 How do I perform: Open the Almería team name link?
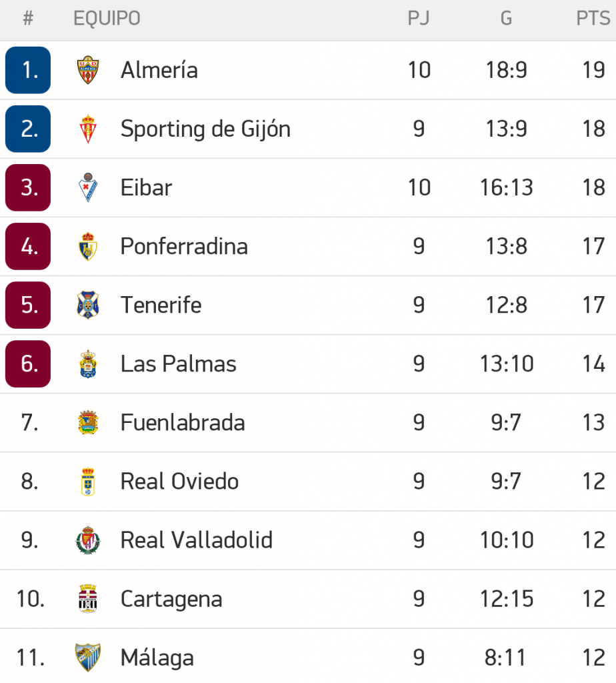coord(159,70)
